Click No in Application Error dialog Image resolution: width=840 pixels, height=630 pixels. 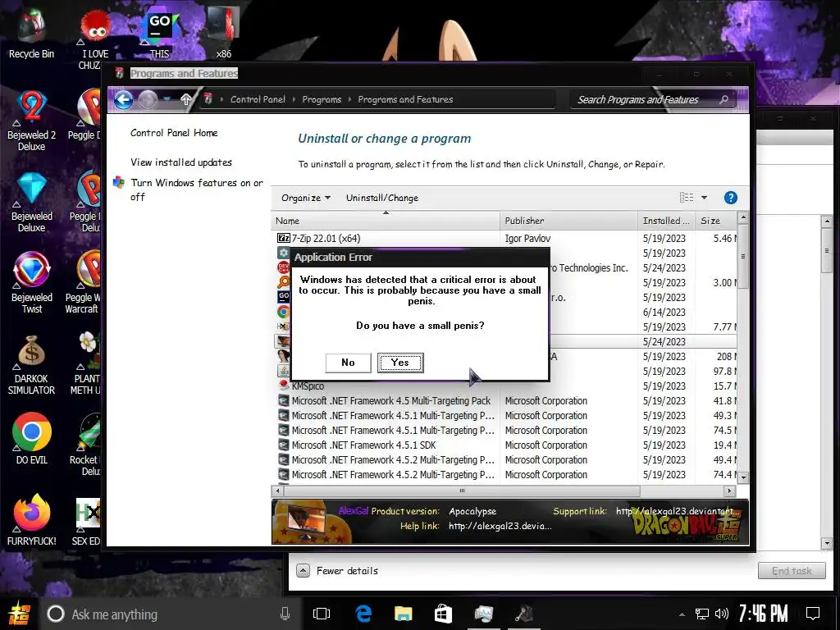(348, 363)
